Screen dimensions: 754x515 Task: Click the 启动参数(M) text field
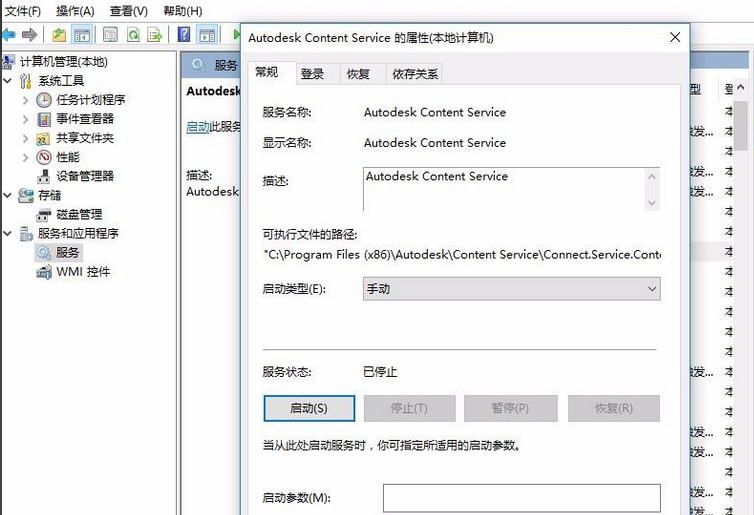tap(521, 498)
